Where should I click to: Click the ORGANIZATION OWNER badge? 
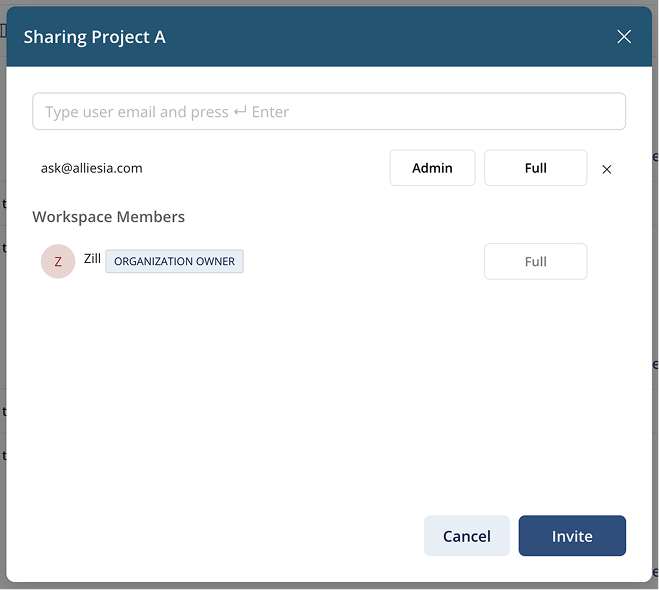pos(174,262)
